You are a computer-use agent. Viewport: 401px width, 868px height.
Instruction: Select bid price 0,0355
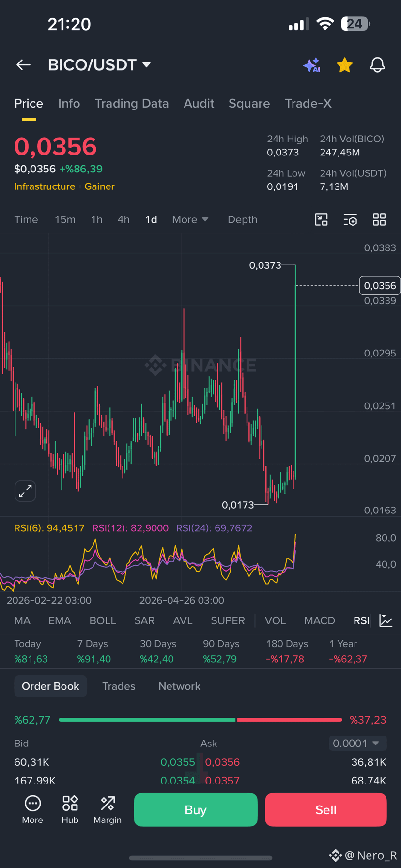178,762
